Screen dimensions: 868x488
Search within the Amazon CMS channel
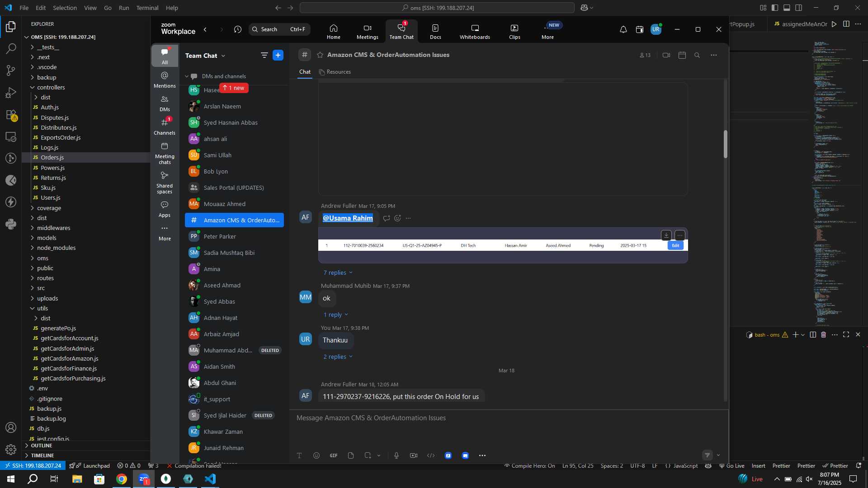click(x=697, y=55)
